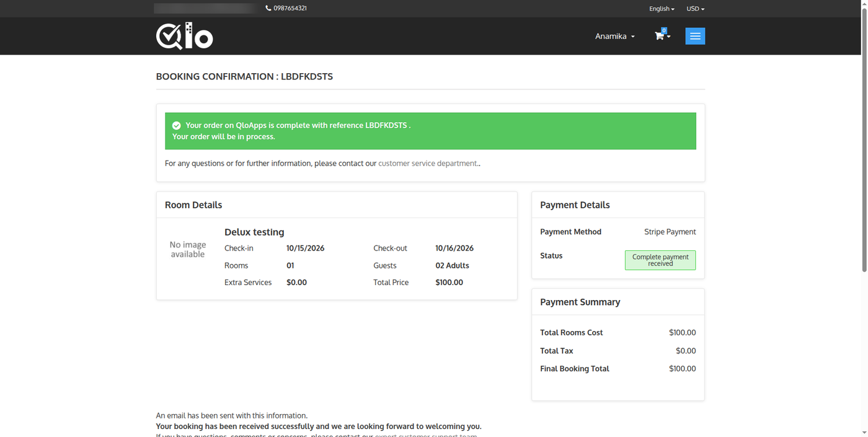Click Total Rooms Cost amount $100.00

coord(683,332)
